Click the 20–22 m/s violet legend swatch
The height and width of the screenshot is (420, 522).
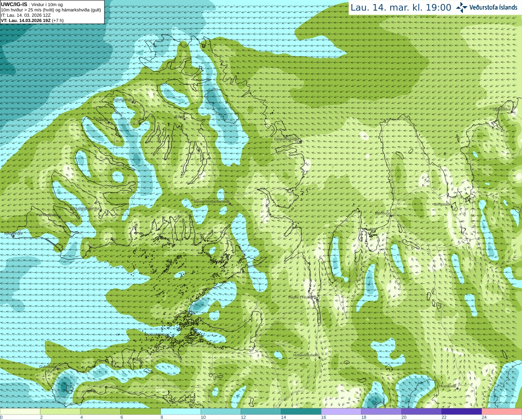click(x=422, y=411)
